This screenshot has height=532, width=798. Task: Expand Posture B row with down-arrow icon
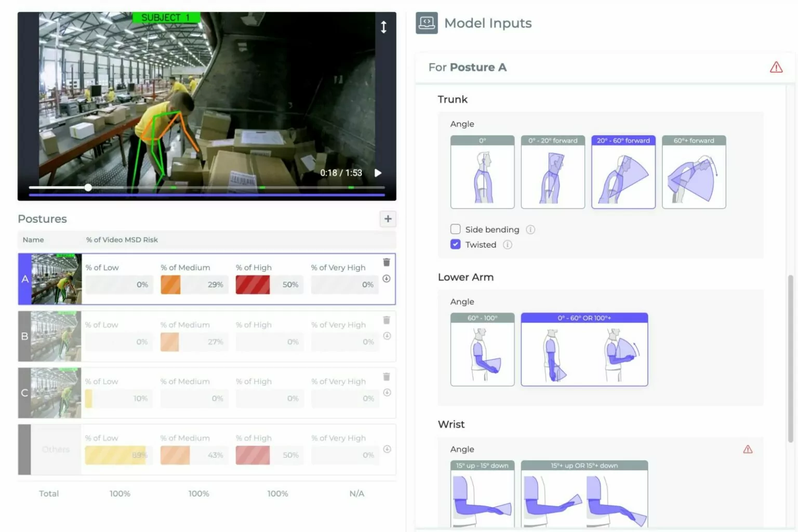click(x=387, y=336)
